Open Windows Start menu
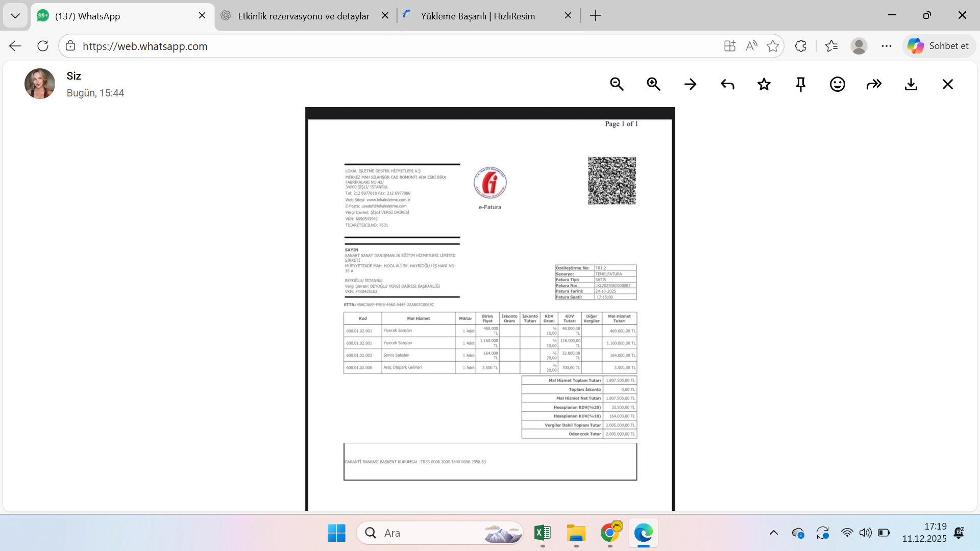 (x=336, y=533)
